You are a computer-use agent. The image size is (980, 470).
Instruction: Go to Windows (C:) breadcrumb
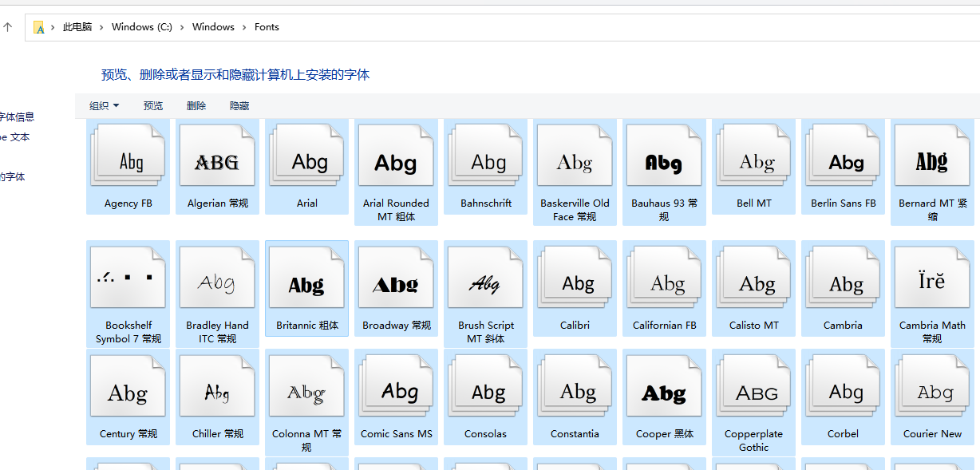(142, 27)
